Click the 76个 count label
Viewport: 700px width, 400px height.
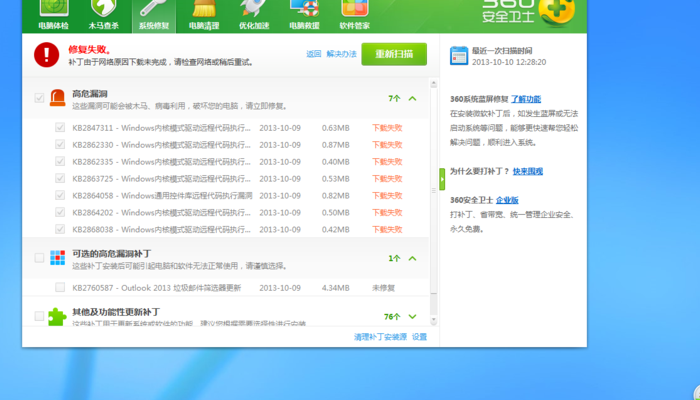(392, 317)
